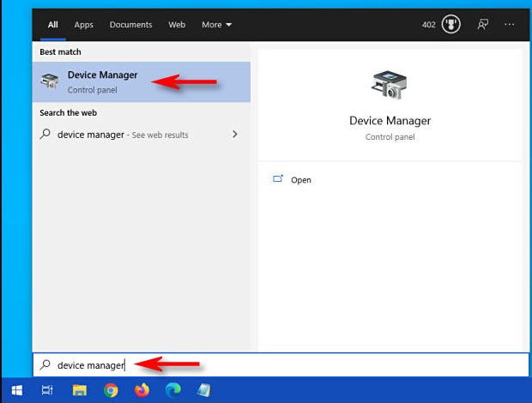The width and height of the screenshot is (532, 403).
Task: Click the web search magnifier icon
Action: pyautogui.click(x=45, y=135)
